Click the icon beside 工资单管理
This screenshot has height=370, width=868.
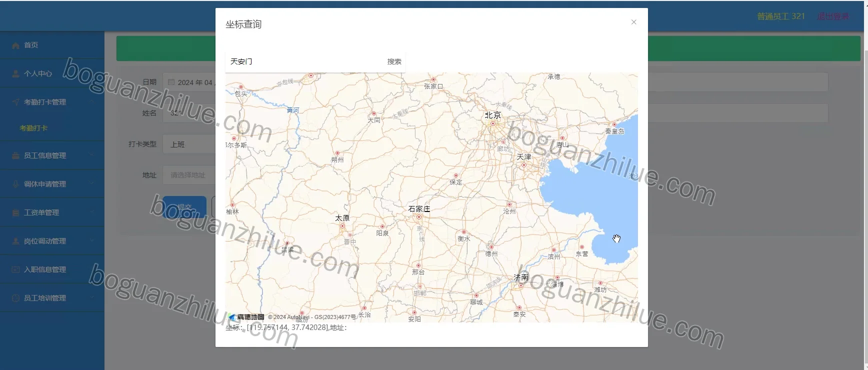tap(15, 212)
